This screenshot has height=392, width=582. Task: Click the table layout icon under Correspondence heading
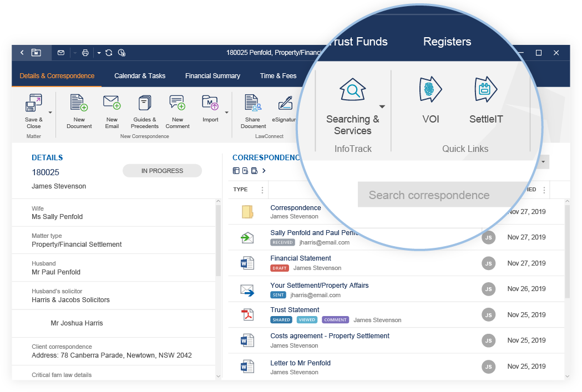(236, 171)
